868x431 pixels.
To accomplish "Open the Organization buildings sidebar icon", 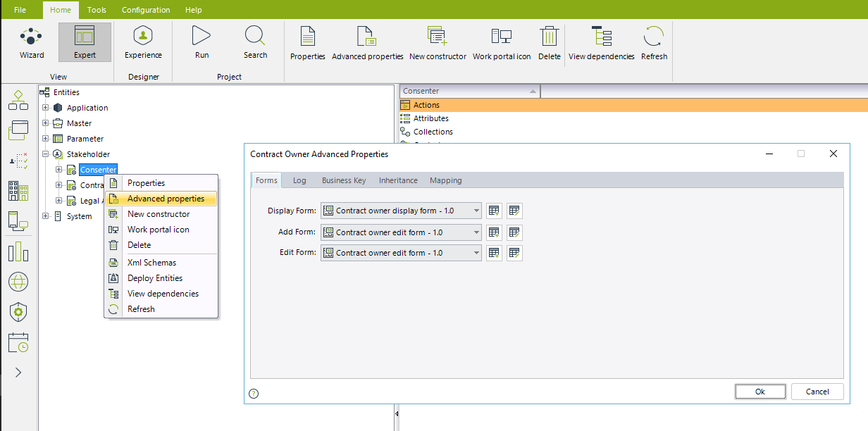I will (x=18, y=191).
